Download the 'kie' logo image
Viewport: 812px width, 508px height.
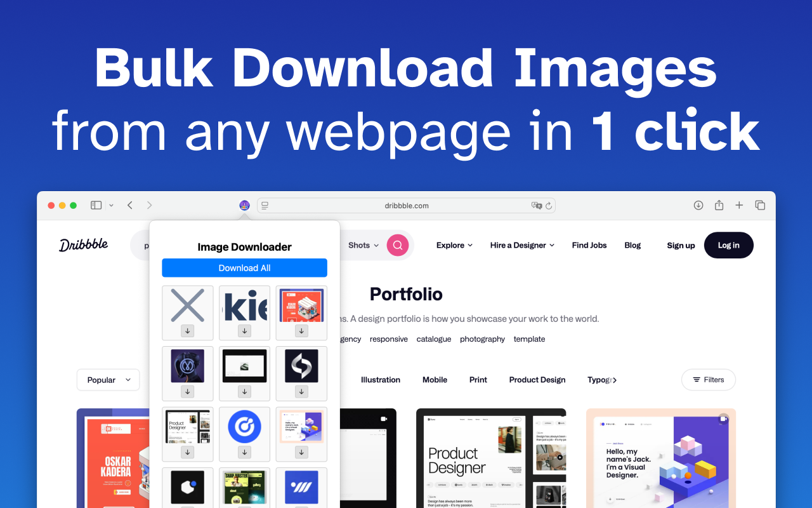[245, 331]
